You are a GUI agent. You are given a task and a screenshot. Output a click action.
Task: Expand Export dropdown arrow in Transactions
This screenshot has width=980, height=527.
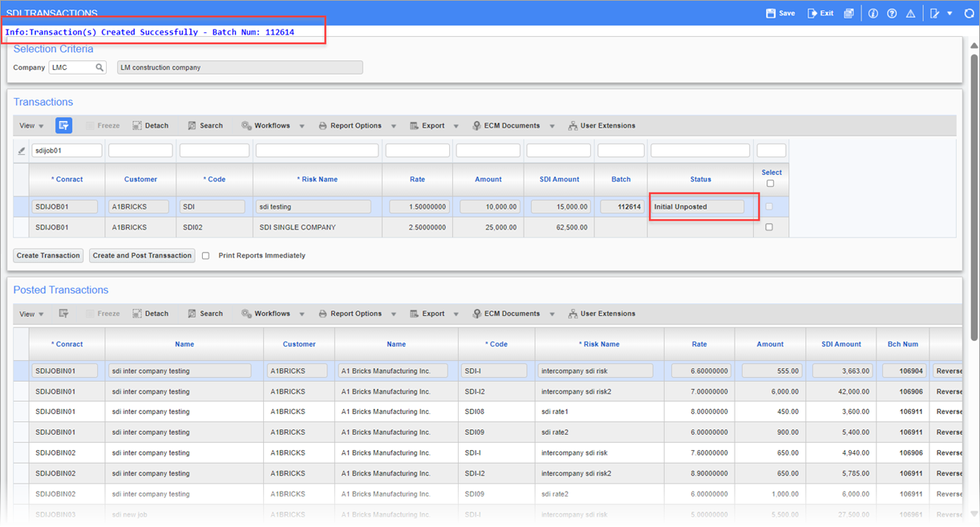456,127
